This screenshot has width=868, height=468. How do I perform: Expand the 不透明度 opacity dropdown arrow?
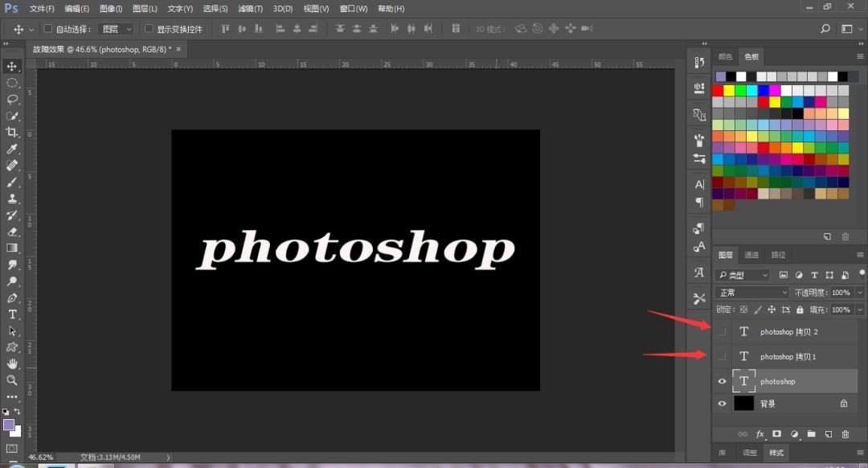[x=860, y=293]
